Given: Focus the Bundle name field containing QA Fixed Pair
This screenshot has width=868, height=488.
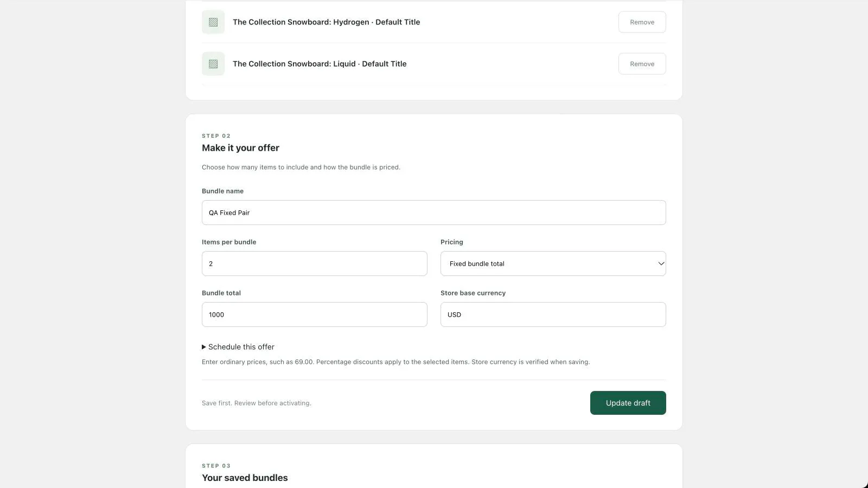Looking at the screenshot, I should (x=433, y=213).
